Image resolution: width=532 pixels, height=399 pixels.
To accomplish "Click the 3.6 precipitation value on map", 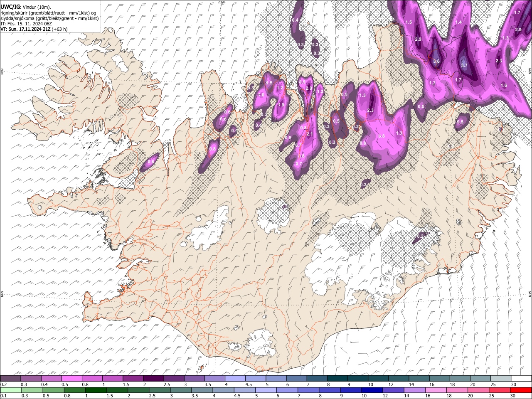I will click(436, 61).
